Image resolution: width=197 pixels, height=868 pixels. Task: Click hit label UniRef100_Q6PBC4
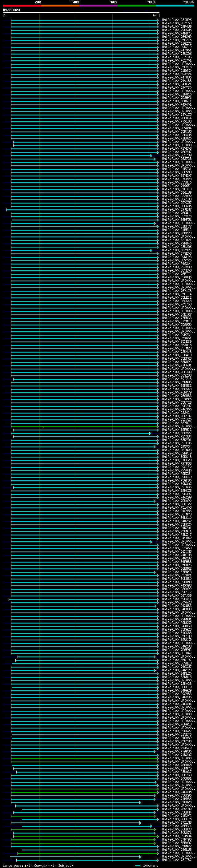point(176,118)
